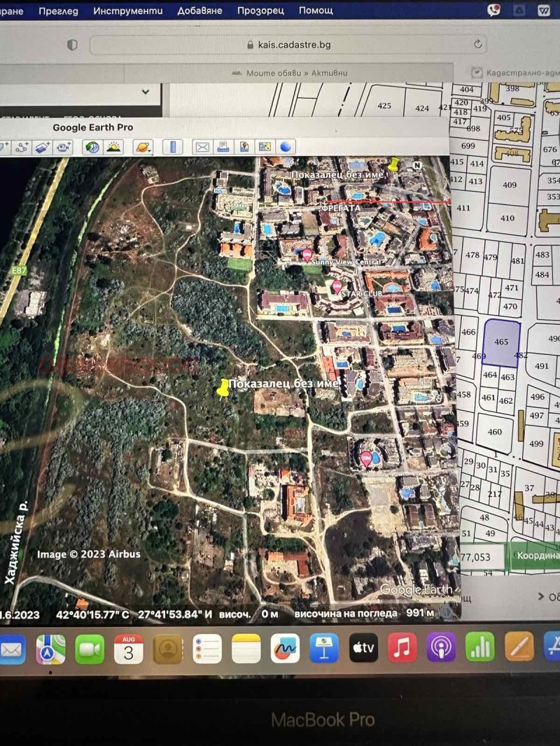Screen dimensions: 560x746
Task: Expand the chevron dropdown at upper left
Action: [146, 92]
